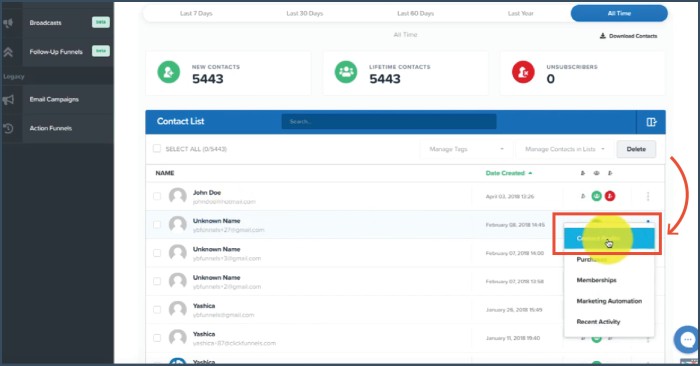Open the John Doe contact name

tap(207, 193)
